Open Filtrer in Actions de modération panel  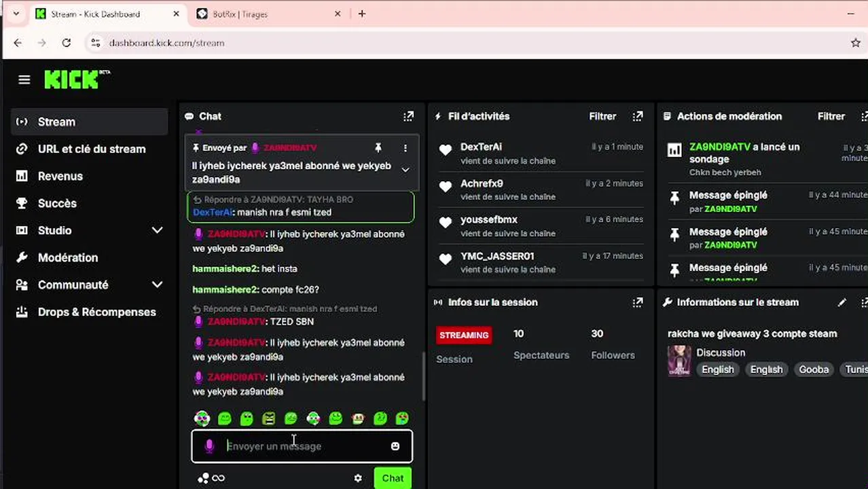coord(831,116)
